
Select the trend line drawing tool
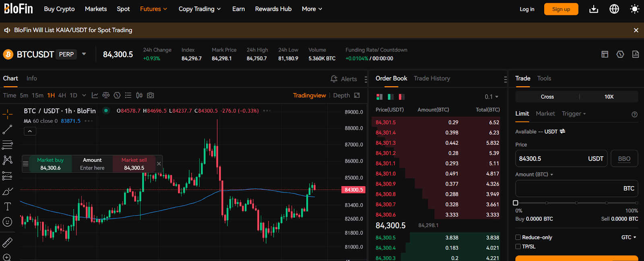(7, 129)
